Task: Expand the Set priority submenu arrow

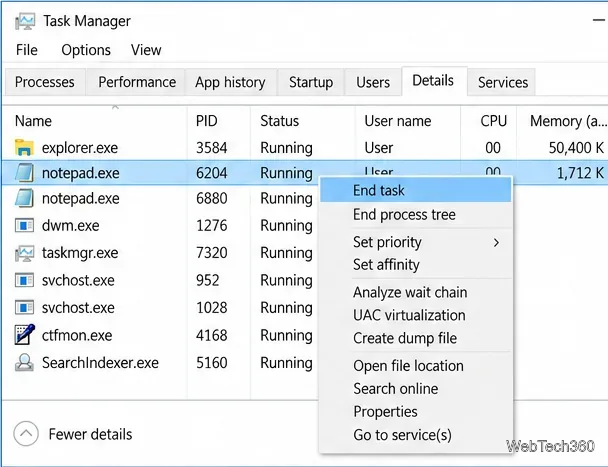Action: [x=496, y=243]
